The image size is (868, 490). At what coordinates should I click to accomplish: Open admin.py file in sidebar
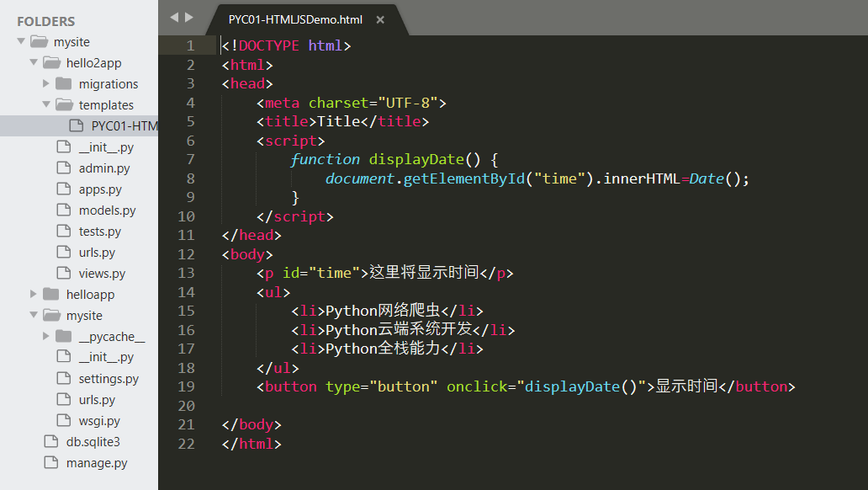[104, 168]
